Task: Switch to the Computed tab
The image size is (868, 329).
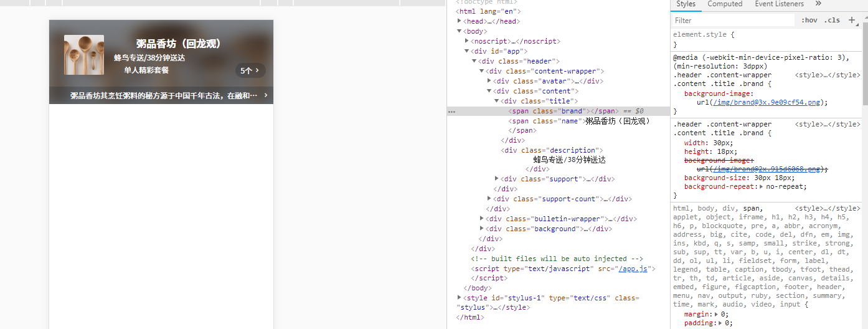Action: coord(725,4)
